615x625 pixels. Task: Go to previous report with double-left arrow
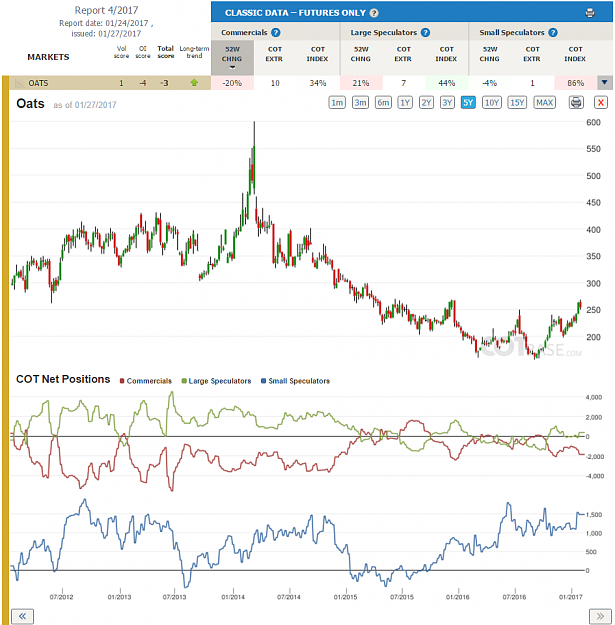[22, 616]
